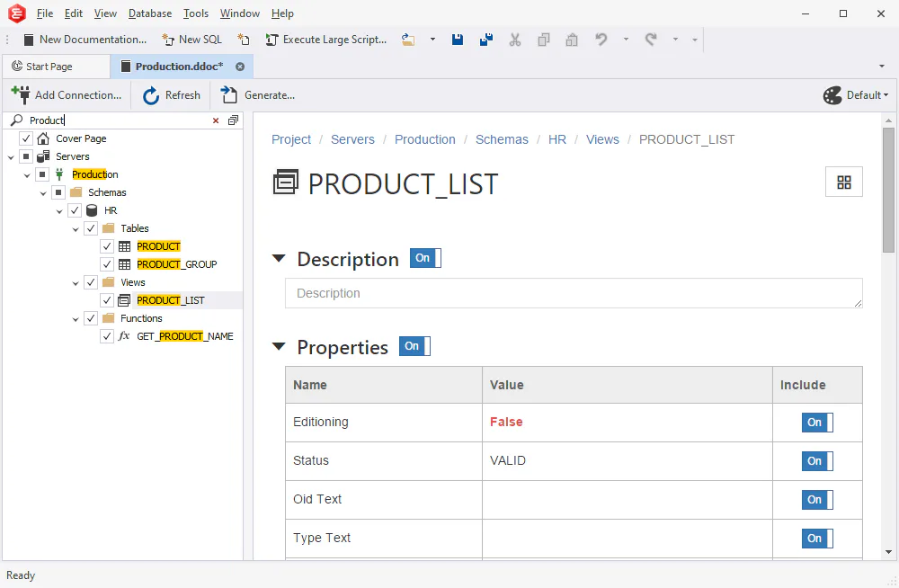This screenshot has width=899, height=588.
Task: Click the Execute Large Script icon
Action: [271, 40]
